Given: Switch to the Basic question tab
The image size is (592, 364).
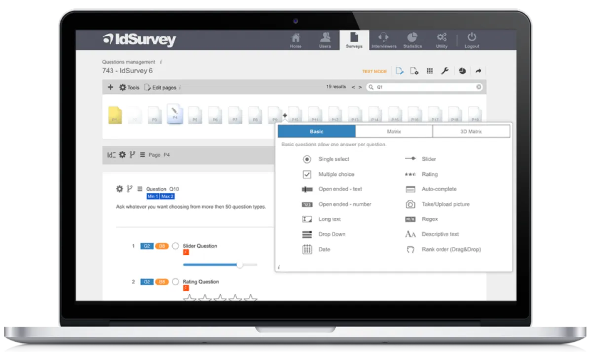Looking at the screenshot, I should click(317, 131).
